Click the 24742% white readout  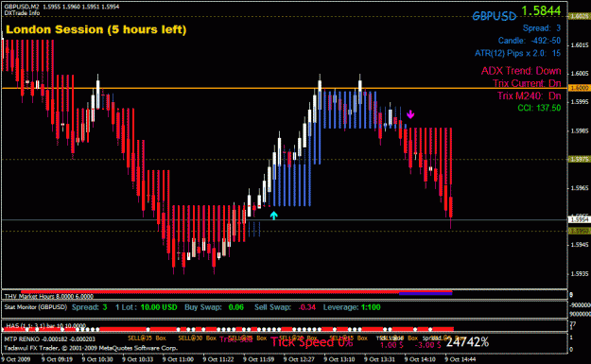(467, 342)
